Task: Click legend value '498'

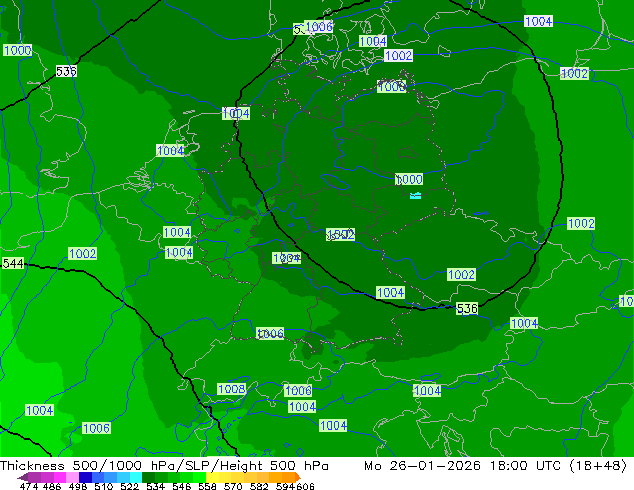Action: 77,486
